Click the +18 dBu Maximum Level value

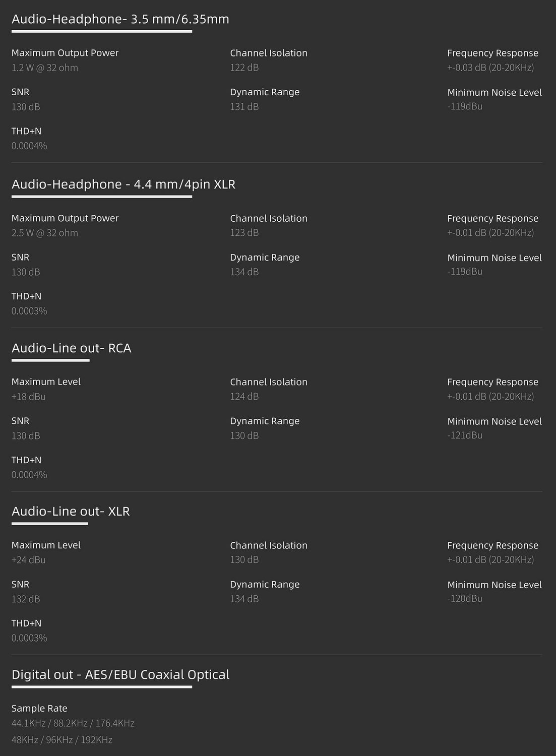click(29, 397)
